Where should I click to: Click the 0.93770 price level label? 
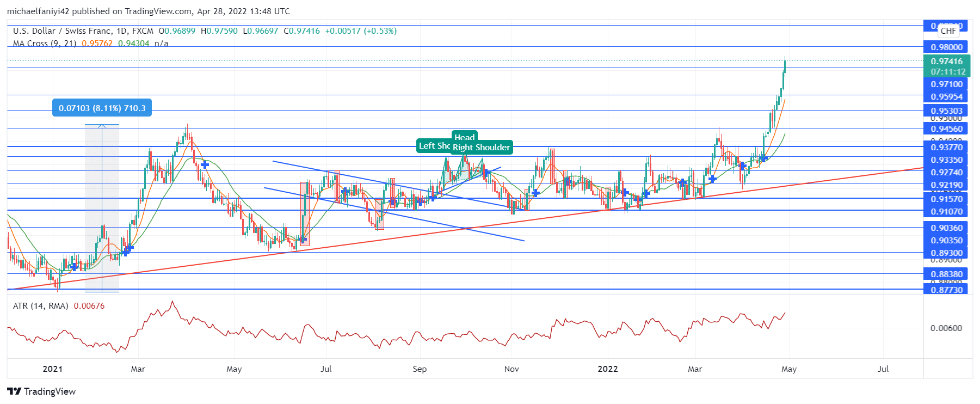[947, 147]
